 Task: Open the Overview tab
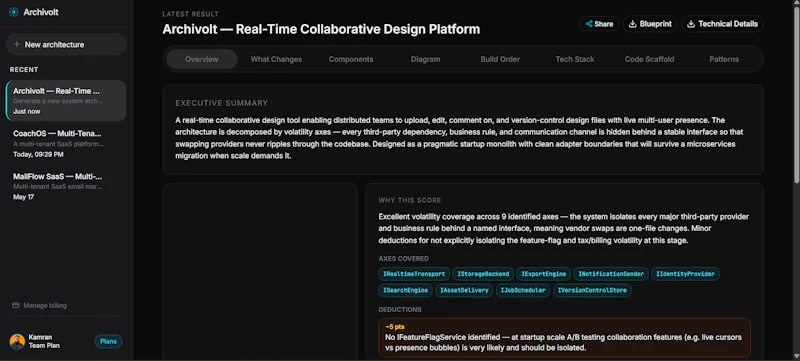click(202, 59)
